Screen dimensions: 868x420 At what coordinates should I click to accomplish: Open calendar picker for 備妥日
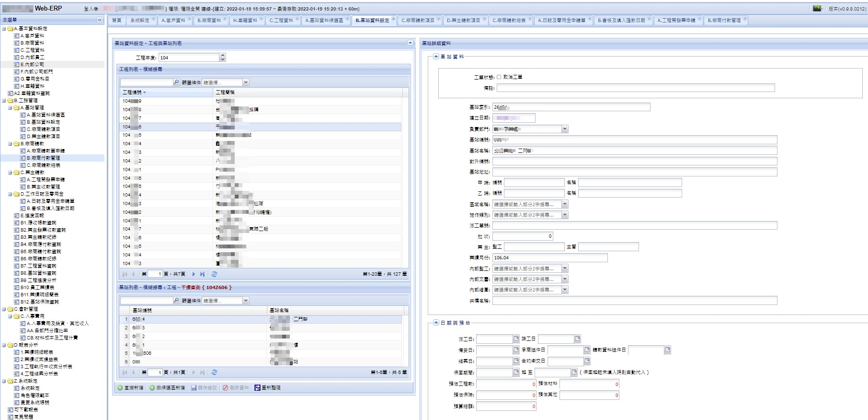(516, 350)
